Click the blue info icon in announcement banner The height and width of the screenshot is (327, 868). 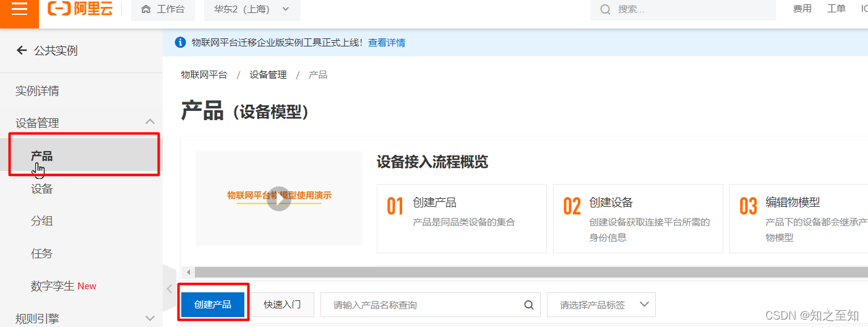click(180, 42)
